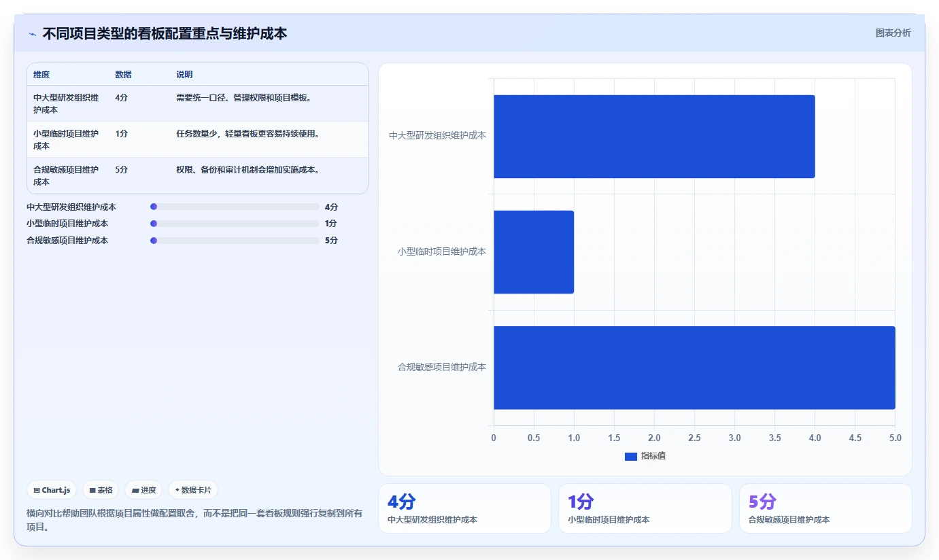Select the 进度 tag chip
The width and height of the screenshot is (939, 560).
coord(143,490)
